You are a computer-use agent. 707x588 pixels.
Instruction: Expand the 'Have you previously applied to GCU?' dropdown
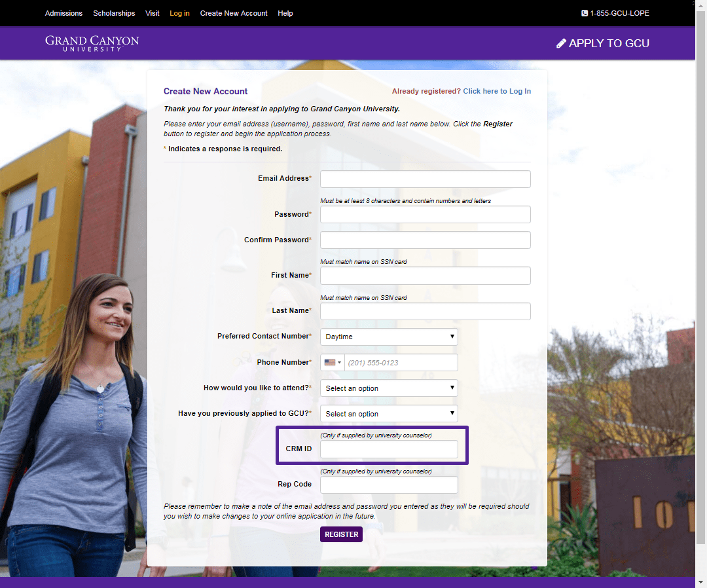click(x=388, y=413)
